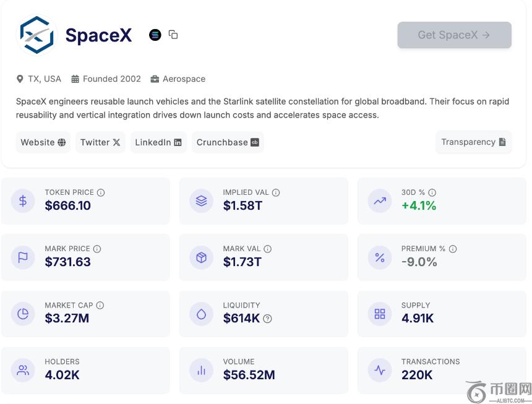The width and height of the screenshot is (532, 404).
Task: Click the Solana chain icon beside SpaceX
Action: (155, 35)
